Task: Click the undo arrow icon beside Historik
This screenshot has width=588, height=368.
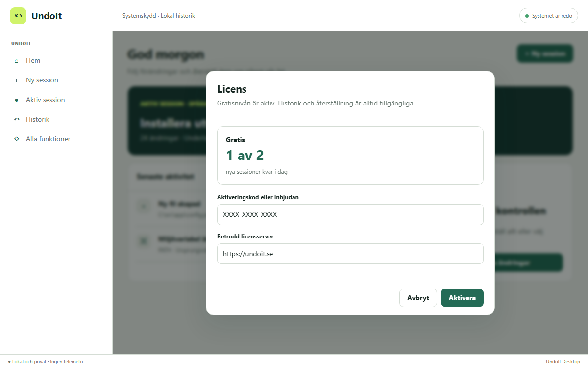Action: tap(17, 120)
